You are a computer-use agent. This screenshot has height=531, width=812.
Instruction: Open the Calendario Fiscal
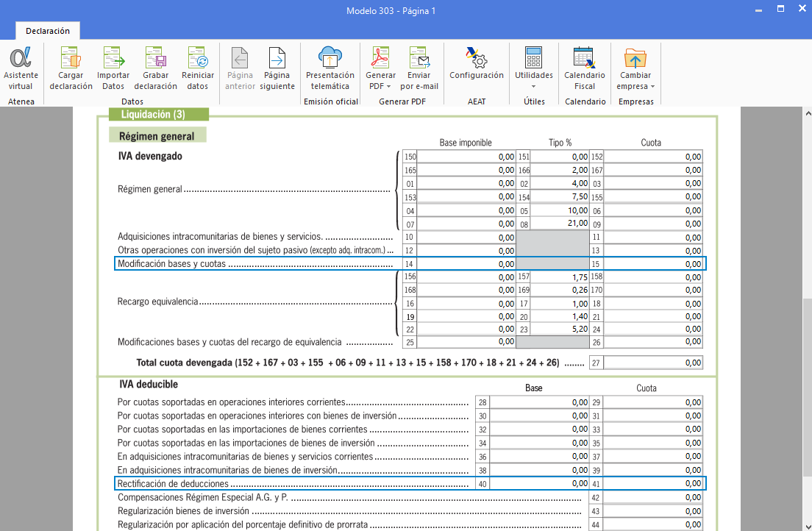pyautogui.click(x=584, y=69)
